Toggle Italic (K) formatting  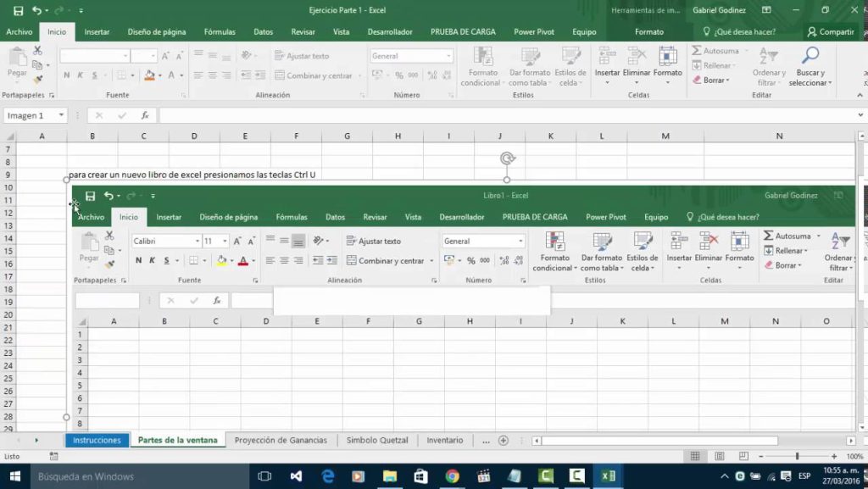tap(81, 75)
